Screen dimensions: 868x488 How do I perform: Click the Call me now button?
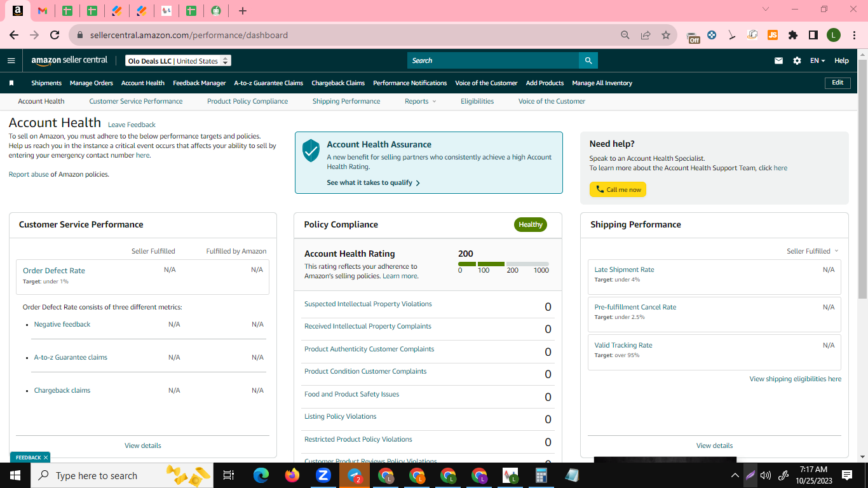pyautogui.click(x=618, y=189)
